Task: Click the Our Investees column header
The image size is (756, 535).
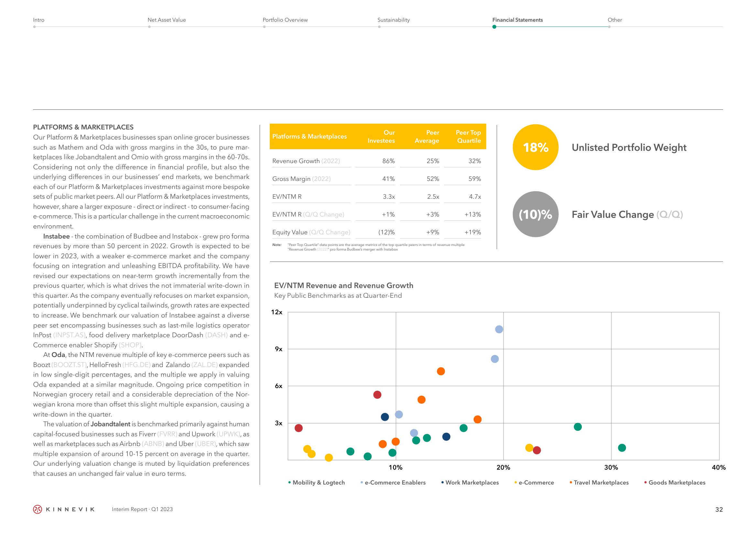Action: click(x=381, y=137)
